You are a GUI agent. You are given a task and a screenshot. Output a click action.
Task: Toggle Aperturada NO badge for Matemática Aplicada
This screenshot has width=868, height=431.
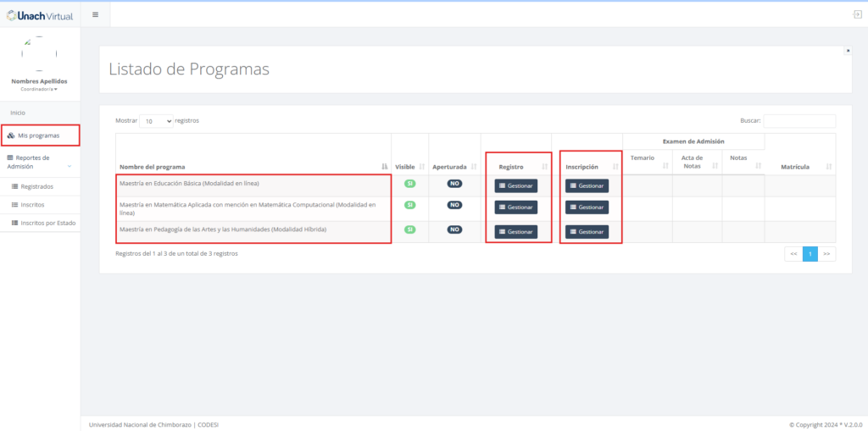(x=454, y=205)
